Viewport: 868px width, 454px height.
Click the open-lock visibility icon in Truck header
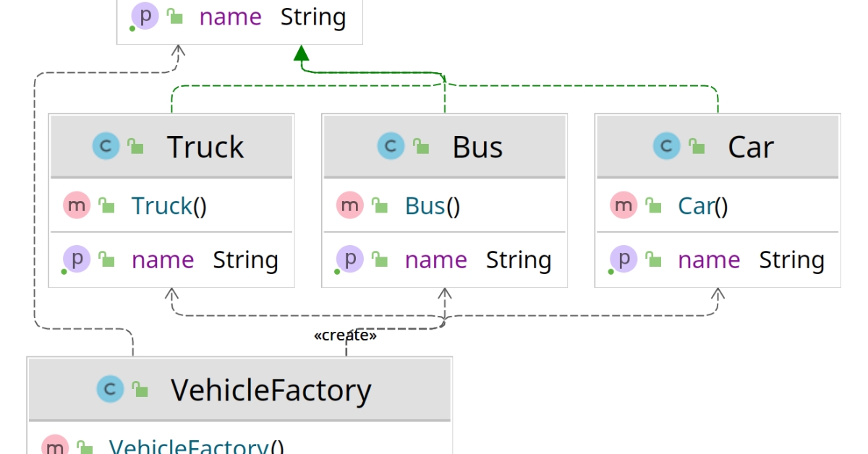(x=135, y=146)
